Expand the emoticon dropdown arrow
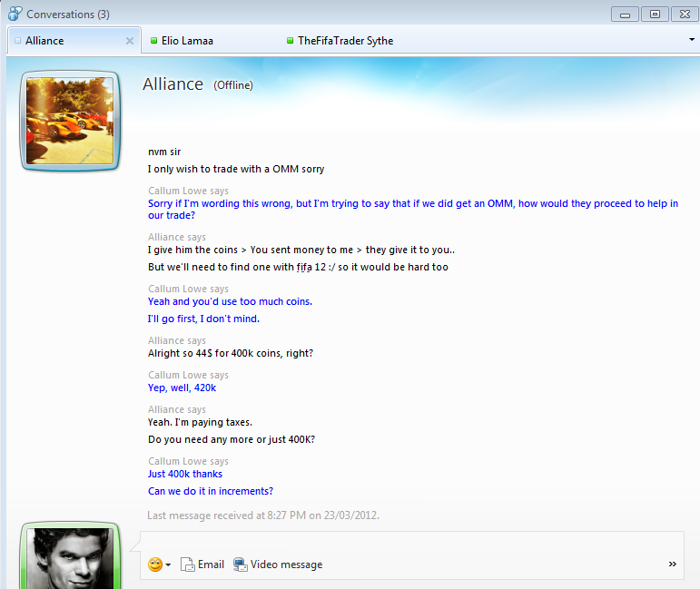Screen dimensions: 700x589 click(168, 564)
